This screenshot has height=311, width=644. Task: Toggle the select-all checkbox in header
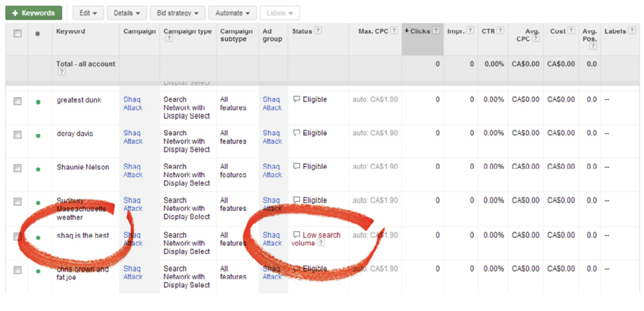pos(17,33)
